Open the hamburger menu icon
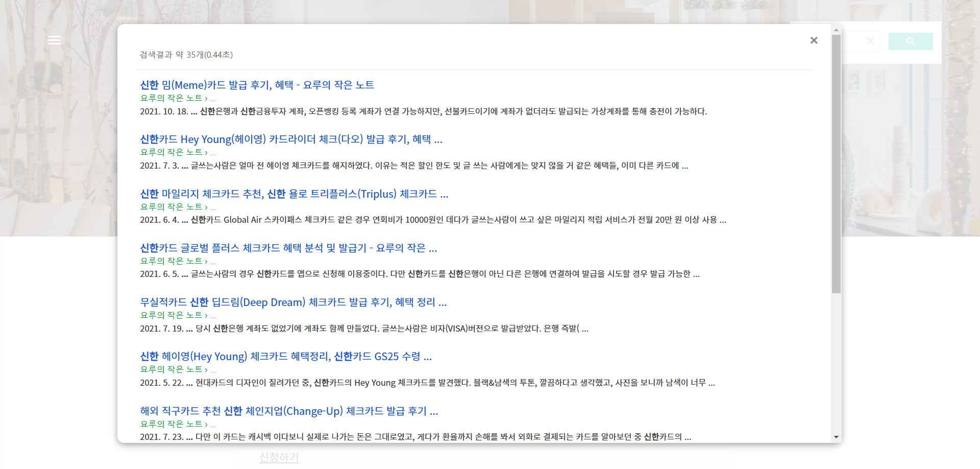The image size is (980, 469). tap(54, 40)
